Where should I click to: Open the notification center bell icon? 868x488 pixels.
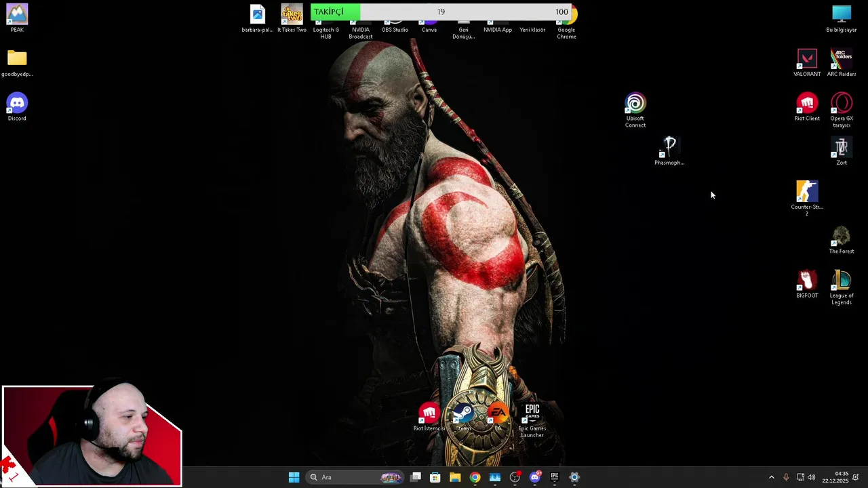tap(856, 477)
